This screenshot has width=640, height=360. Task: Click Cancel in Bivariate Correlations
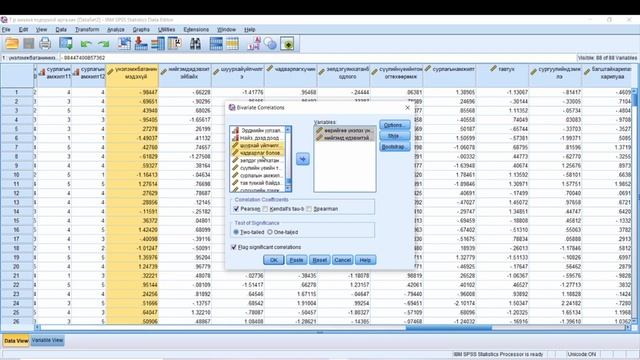342,260
